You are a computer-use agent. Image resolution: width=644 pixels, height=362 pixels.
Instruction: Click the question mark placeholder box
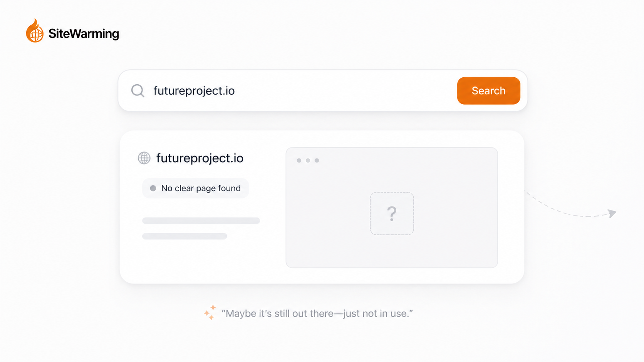point(392,214)
